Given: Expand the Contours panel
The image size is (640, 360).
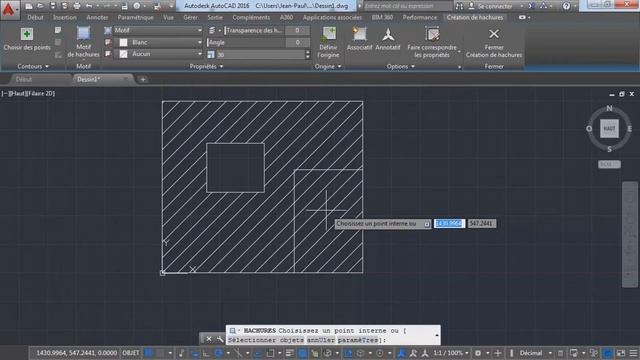Looking at the screenshot, I should click(x=33, y=66).
